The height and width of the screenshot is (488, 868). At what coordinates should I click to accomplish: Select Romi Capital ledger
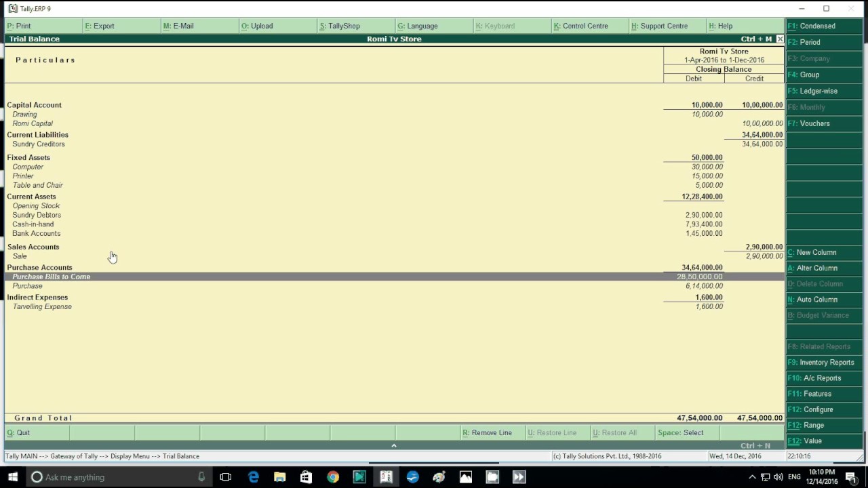[x=395, y=123]
